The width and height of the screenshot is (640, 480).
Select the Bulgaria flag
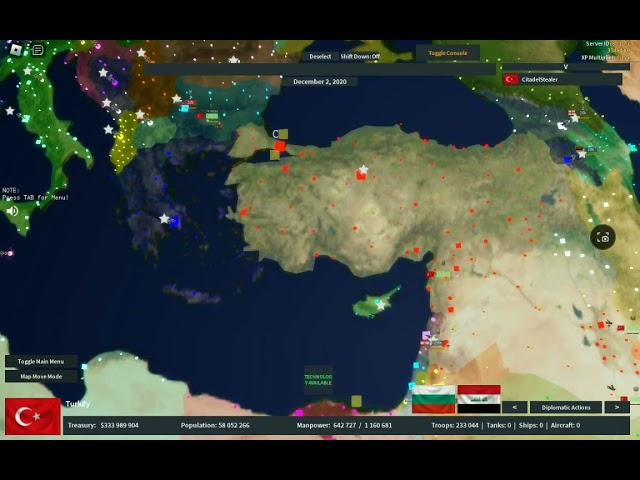pyautogui.click(x=433, y=399)
